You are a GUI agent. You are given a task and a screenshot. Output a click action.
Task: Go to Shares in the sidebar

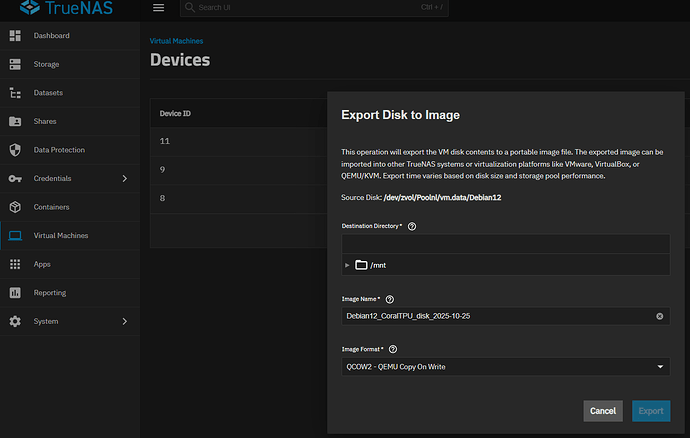(x=46, y=121)
